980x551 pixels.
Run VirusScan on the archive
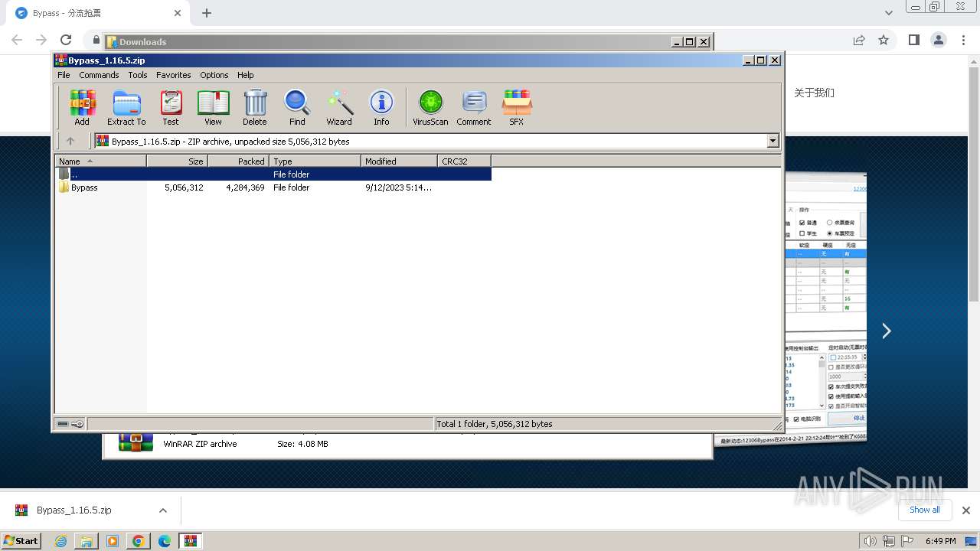tap(430, 107)
